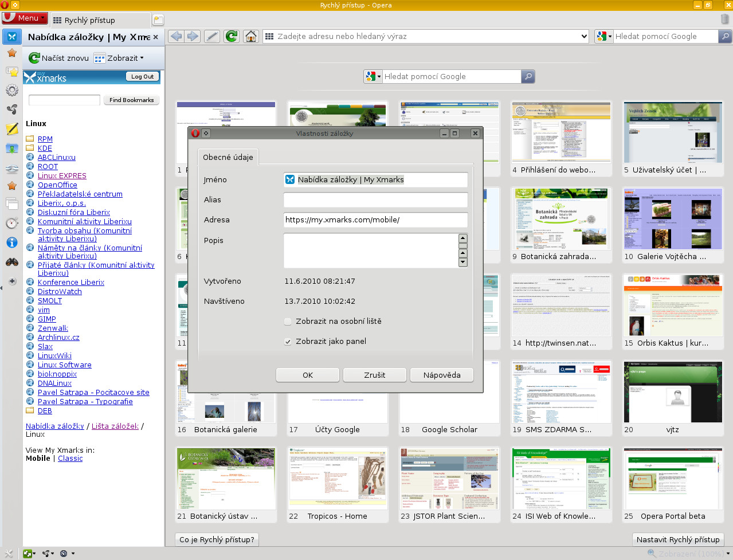Open the Opera Menu button

pyautogui.click(x=25, y=18)
